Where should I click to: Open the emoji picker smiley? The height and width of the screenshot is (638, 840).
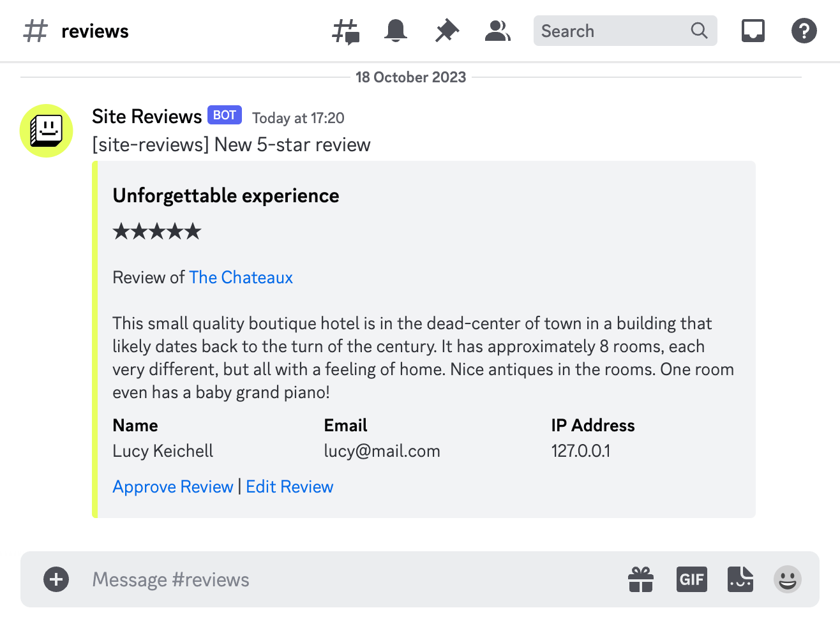[x=788, y=579]
